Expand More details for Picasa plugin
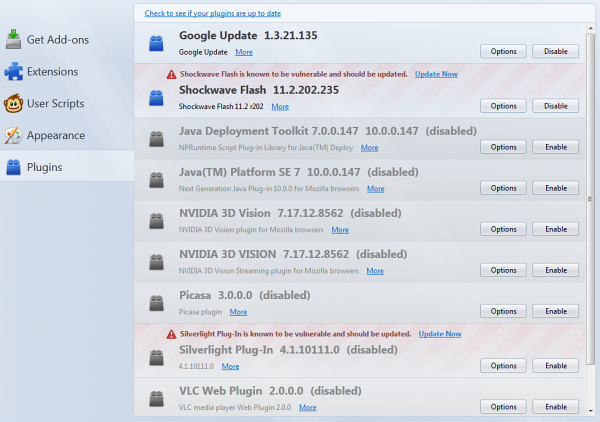This screenshot has height=422, width=600. tap(239, 311)
